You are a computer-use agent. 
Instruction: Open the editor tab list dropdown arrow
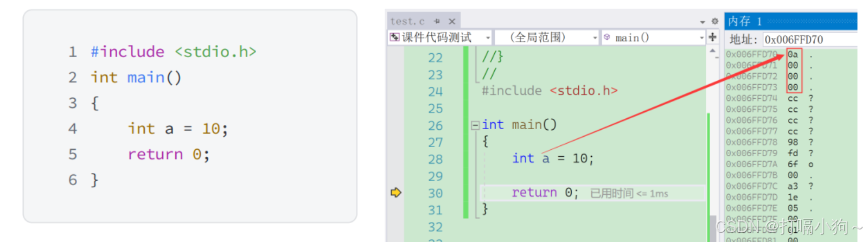[703, 22]
